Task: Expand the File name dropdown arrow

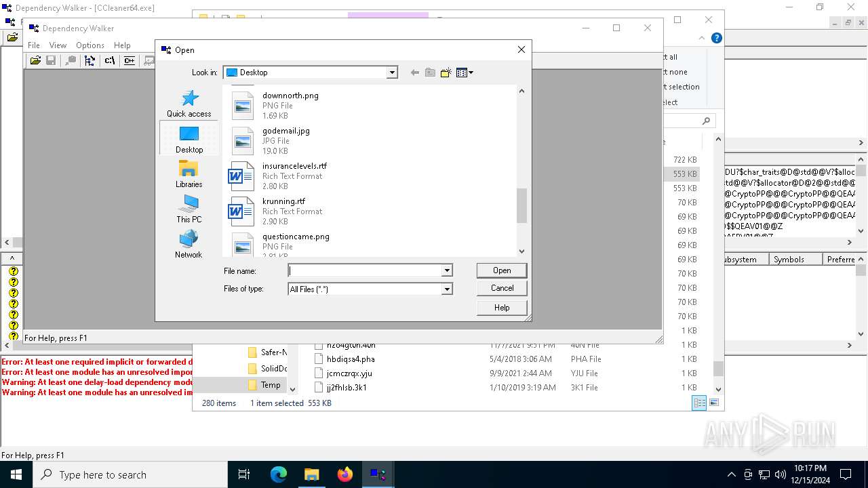Action: click(447, 270)
